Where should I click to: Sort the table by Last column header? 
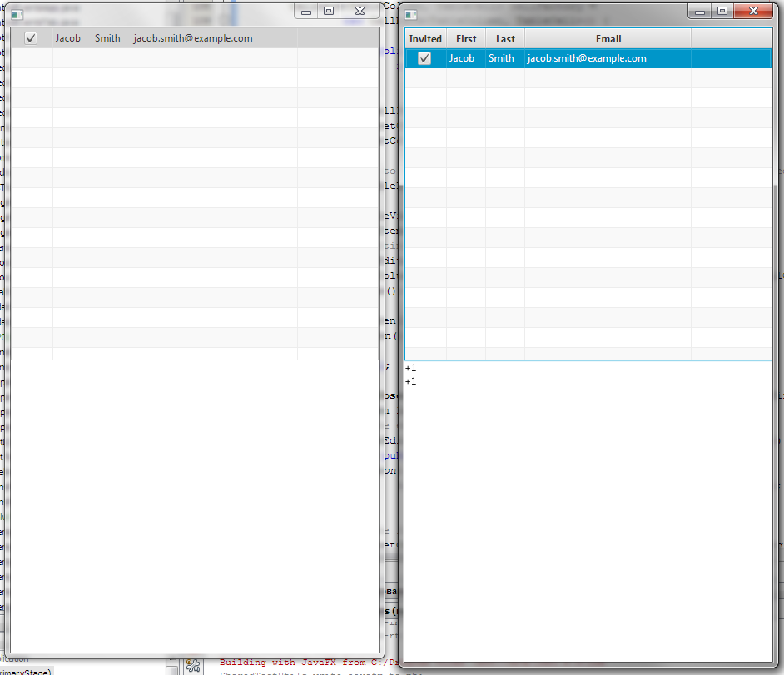(505, 39)
